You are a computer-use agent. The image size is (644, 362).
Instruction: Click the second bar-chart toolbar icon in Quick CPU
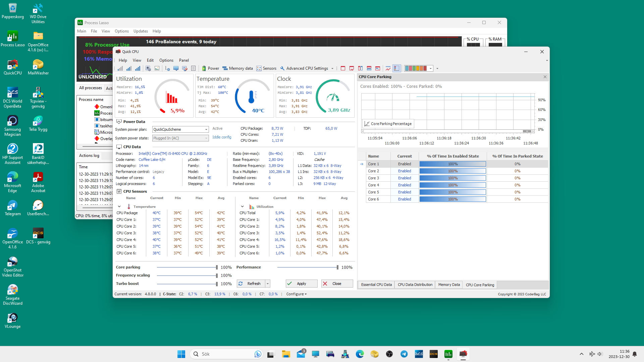click(129, 68)
